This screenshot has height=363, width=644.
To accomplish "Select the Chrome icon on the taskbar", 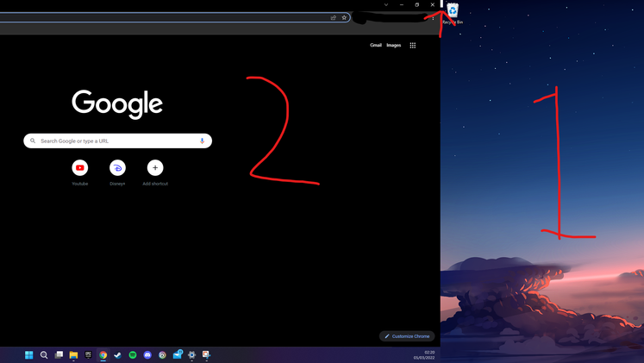I will [103, 354].
